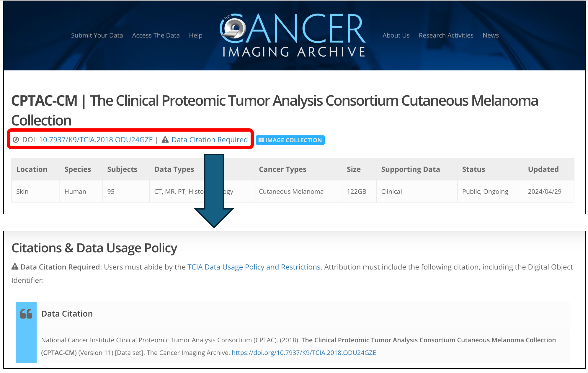
Task: Click the DOI compass icon
Action: 16,140
